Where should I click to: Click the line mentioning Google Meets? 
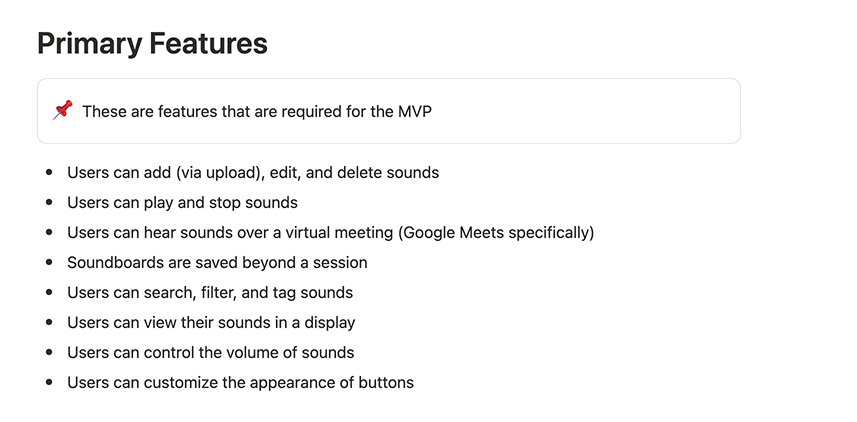[x=330, y=233]
